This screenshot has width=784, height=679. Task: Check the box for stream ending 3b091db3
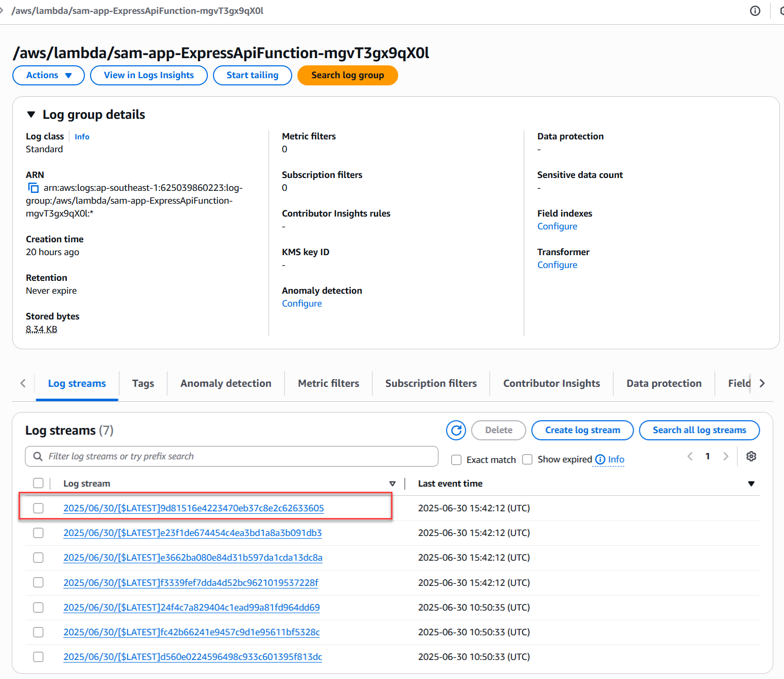(x=38, y=533)
